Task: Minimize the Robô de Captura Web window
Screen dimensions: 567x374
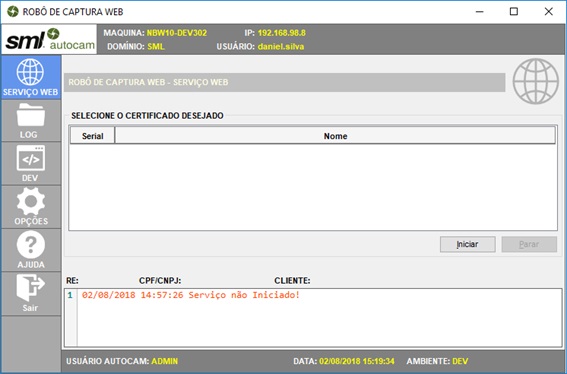Action: [x=479, y=12]
